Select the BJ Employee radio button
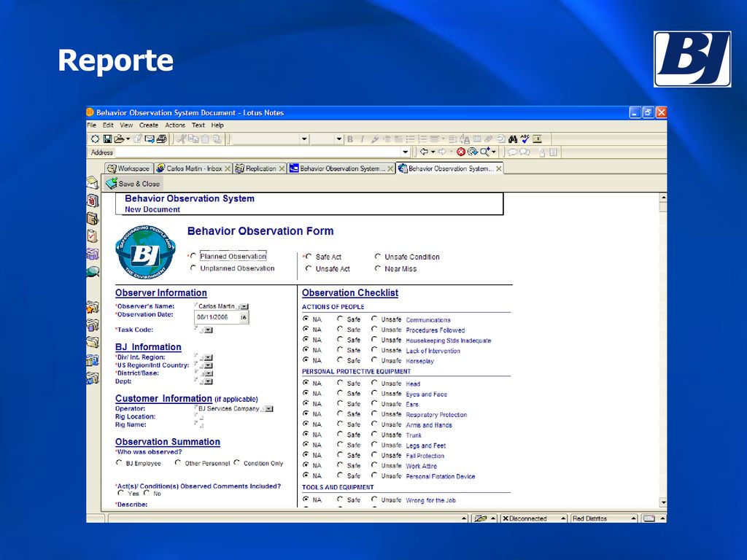Screen dimensions: 747x560 [119, 463]
